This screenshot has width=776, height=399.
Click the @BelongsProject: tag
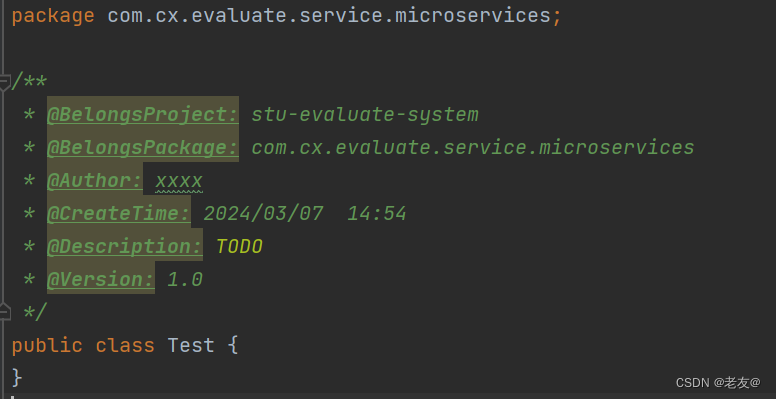pos(143,114)
